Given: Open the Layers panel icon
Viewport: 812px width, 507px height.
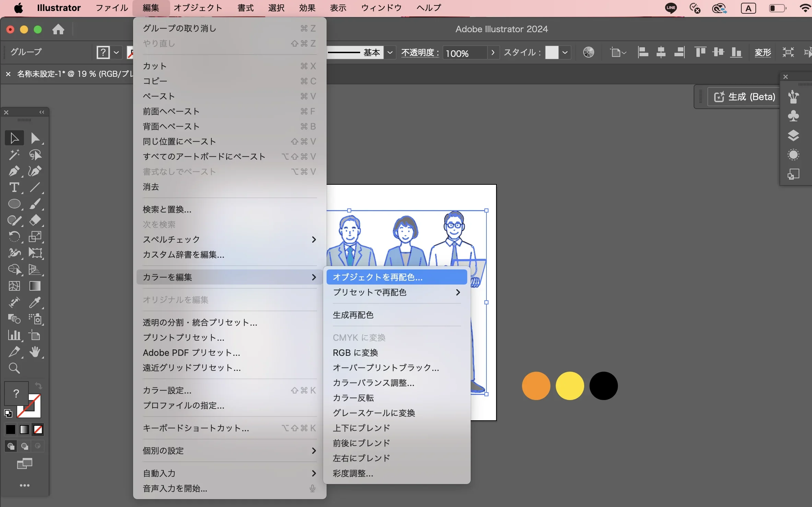Looking at the screenshot, I should tap(793, 135).
